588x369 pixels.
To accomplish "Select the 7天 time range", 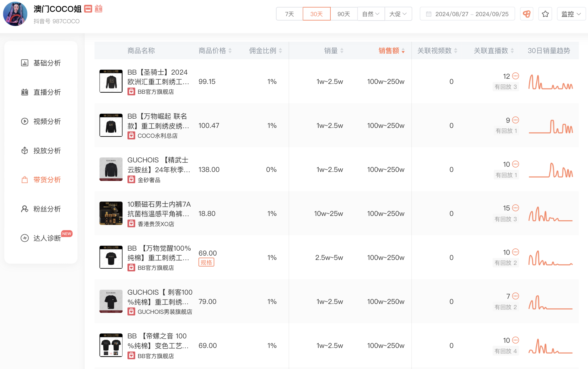I will coord(289,14).
